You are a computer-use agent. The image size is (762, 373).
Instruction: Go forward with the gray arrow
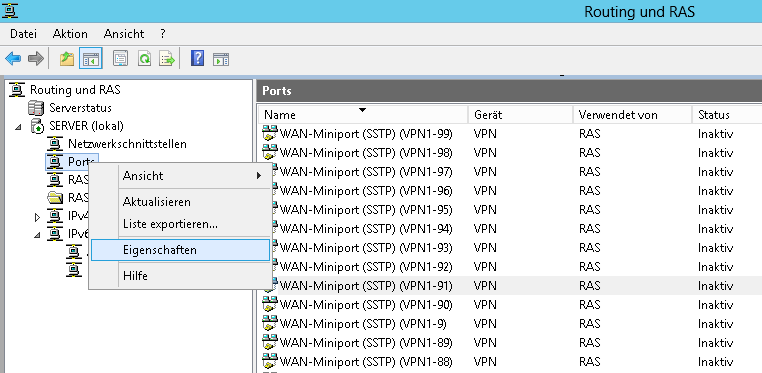(36, 59)
